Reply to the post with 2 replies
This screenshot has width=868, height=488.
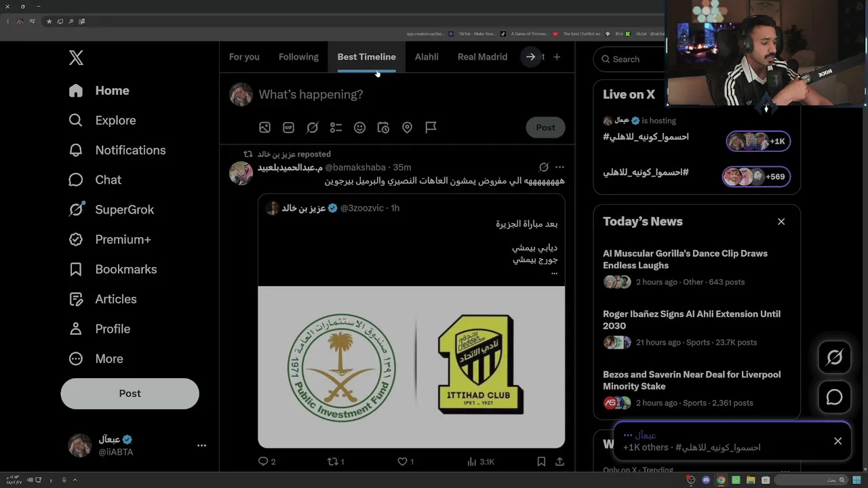(x=267, y=462)
